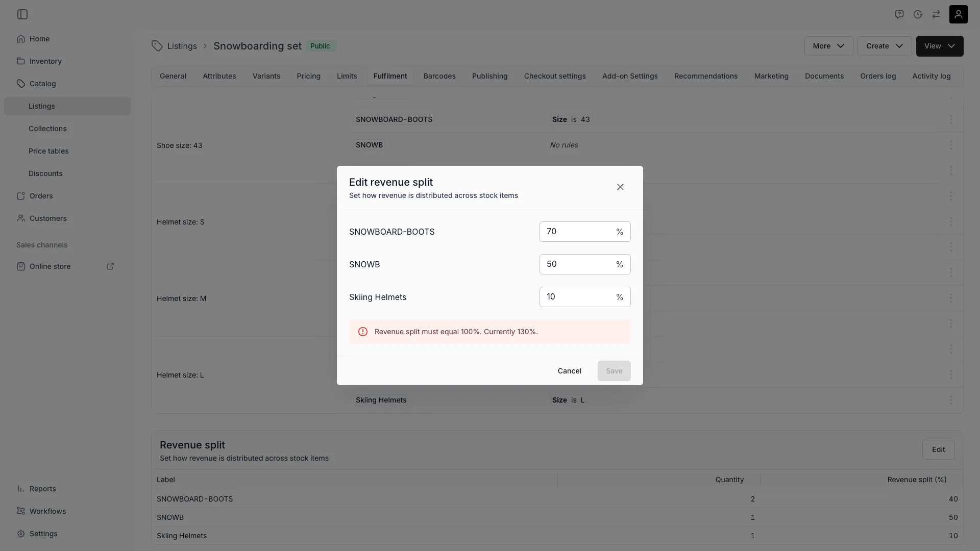Edit Skiing Helmets percentage field

(585, 297)
